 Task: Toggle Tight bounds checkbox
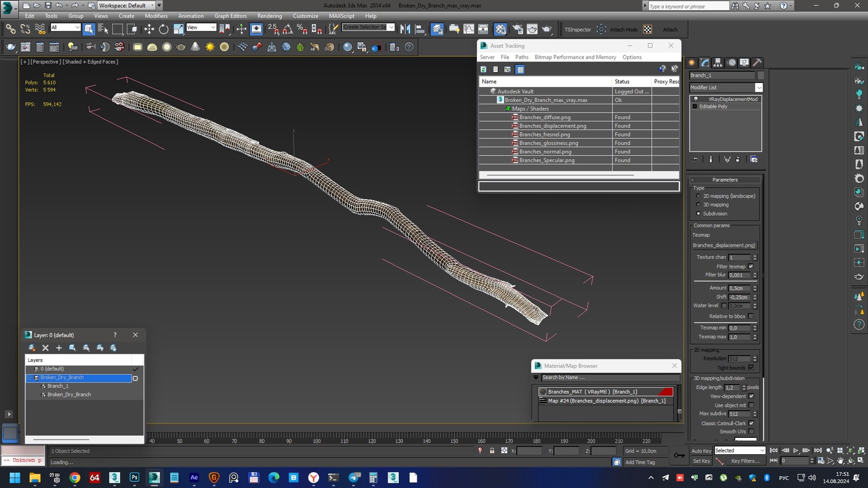pos(751,368)
